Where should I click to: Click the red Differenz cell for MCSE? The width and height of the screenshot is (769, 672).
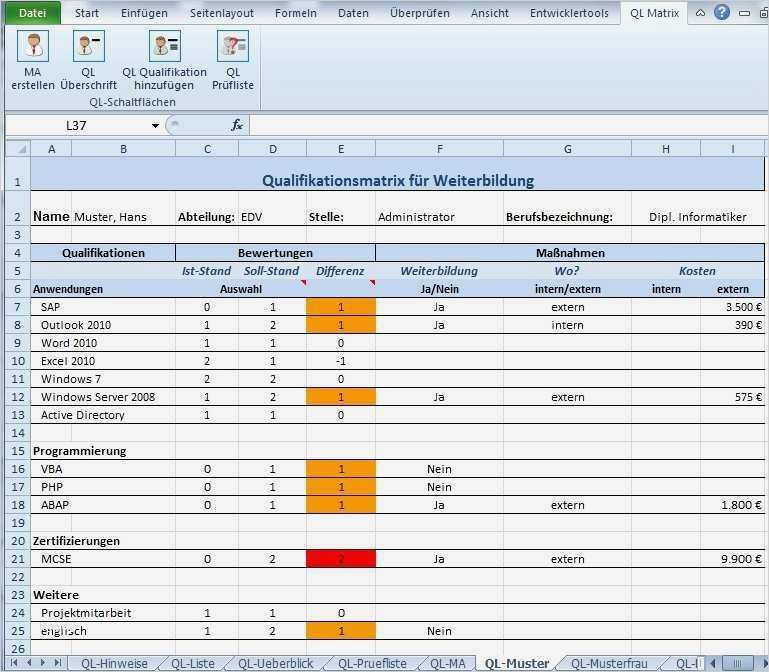coord(341,559)
